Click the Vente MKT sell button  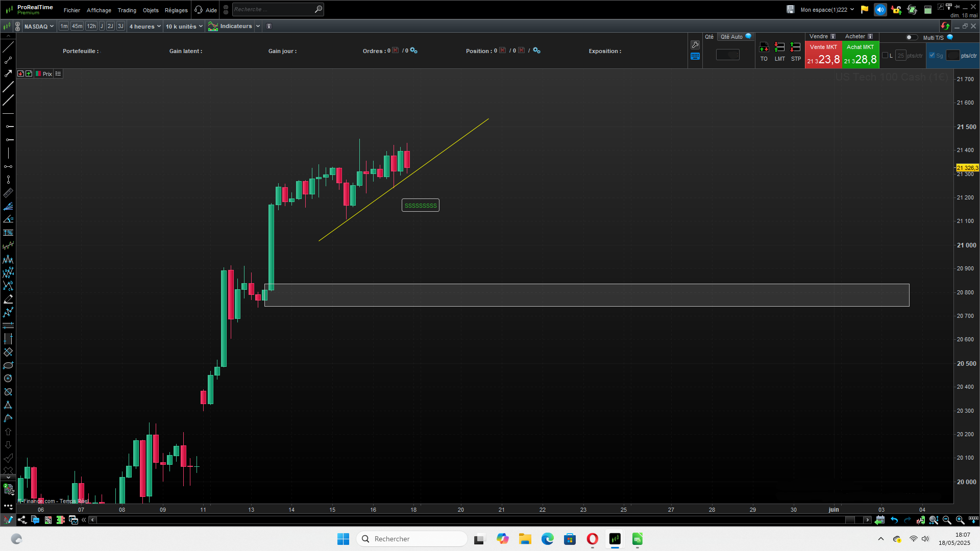click(823, 55)
